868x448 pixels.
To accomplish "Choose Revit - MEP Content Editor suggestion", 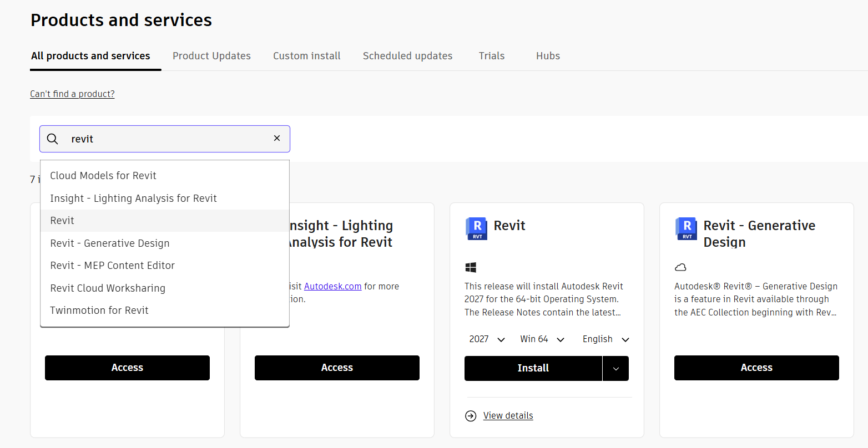I will coord(165,266).
